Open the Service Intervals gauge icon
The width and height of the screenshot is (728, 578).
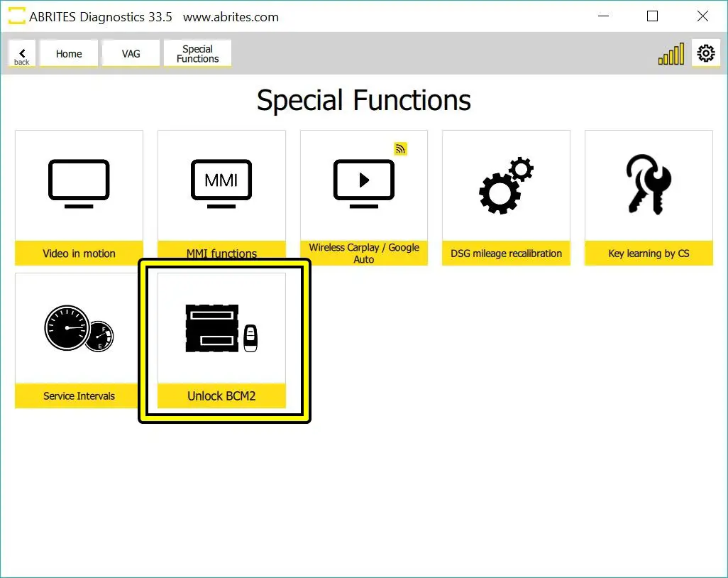79,329
